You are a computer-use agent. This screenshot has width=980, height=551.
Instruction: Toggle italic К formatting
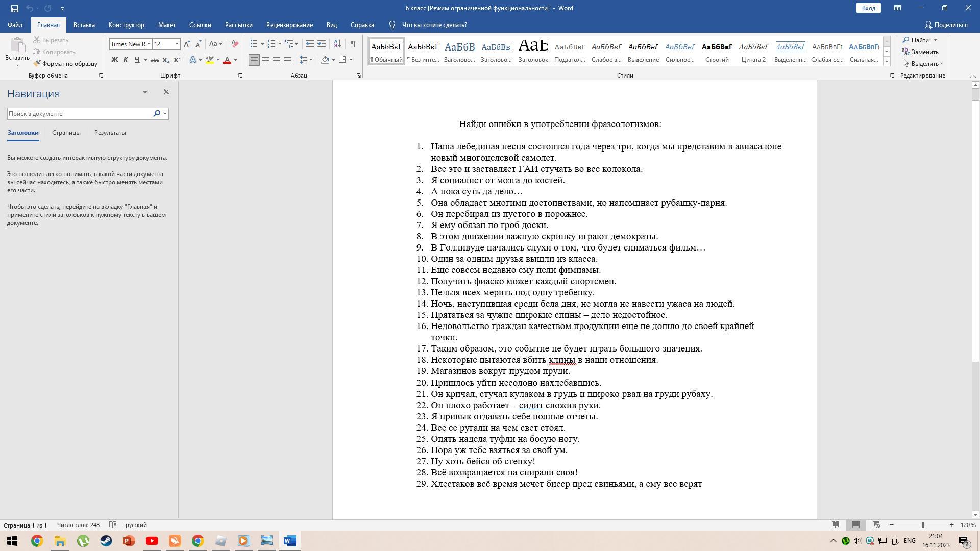tap(126, 60)
